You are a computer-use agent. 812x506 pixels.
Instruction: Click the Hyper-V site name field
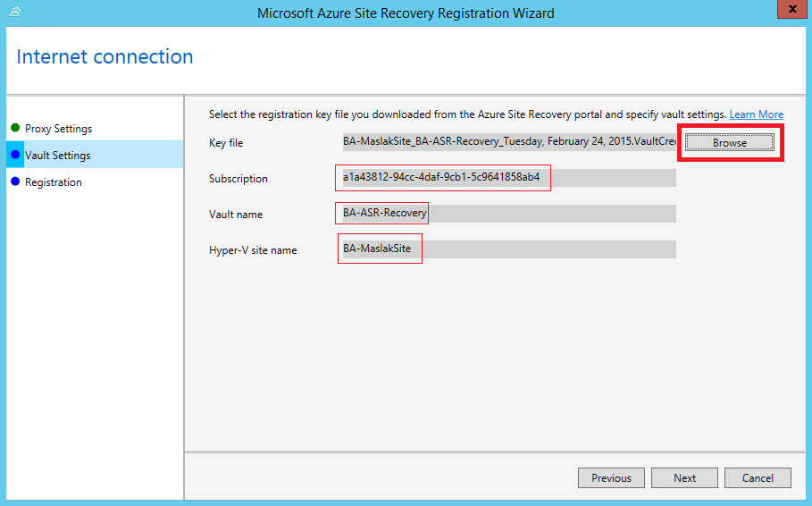(509, 249)
